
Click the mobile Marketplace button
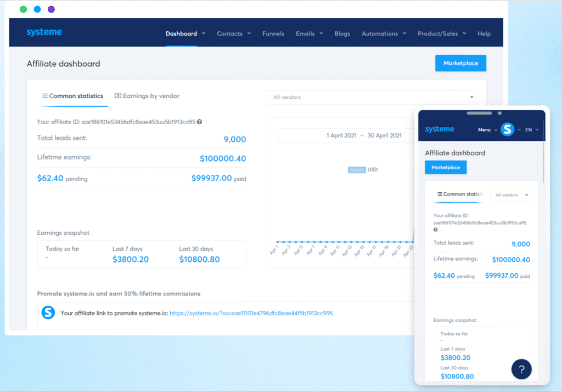click(446, 167)
